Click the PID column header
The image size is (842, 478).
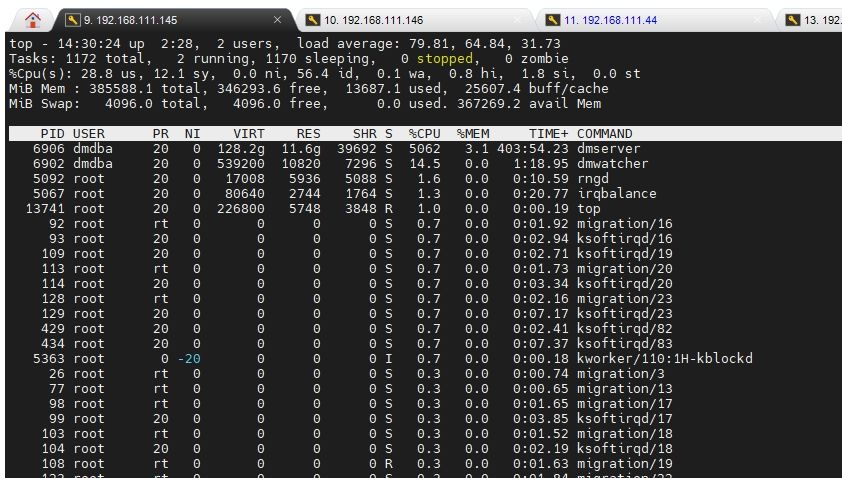[53, 134]
